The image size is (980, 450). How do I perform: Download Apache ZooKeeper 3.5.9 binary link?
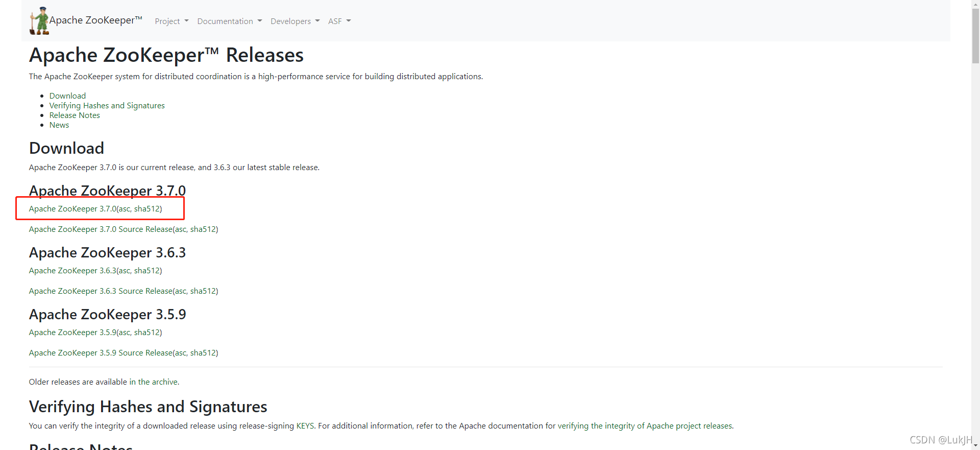pyautogui.click(x=72, y=332)
